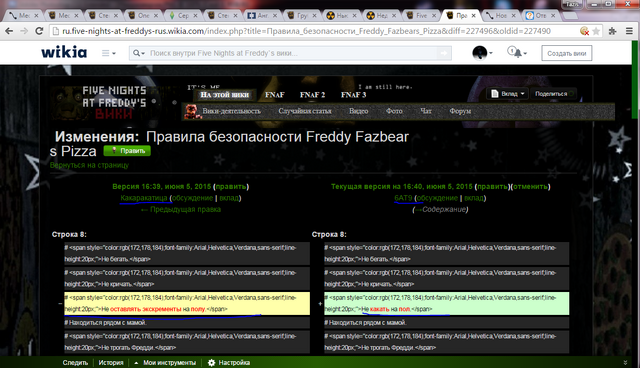This screenshot has height=368, width=640.
Task: Click the wikia logo
Action: click(x=64, y=53)
